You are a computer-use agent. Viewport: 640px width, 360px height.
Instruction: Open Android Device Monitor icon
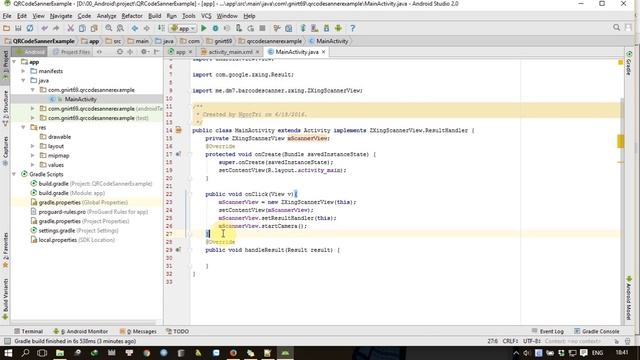[x=338, y=28]
